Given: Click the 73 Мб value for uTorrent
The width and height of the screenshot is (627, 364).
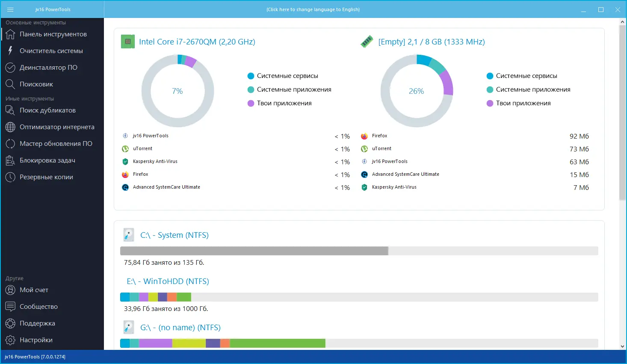Looking at the screenshot, I should point(579,149).
